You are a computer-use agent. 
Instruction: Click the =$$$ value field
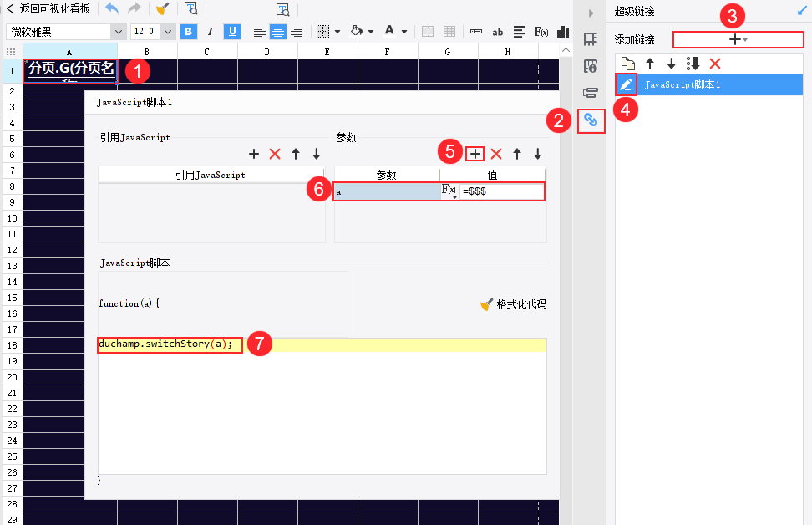501,191
